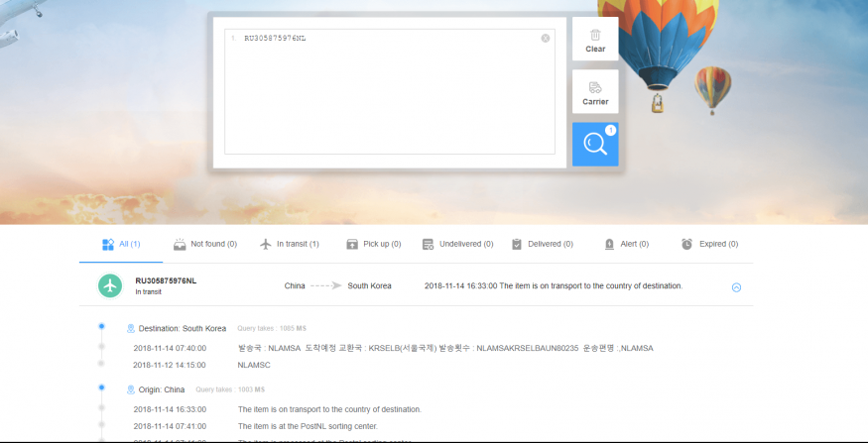868x443 pixels.
Task: Click the green airplane in-transit status icon
Action: click(x=110, y=285)
